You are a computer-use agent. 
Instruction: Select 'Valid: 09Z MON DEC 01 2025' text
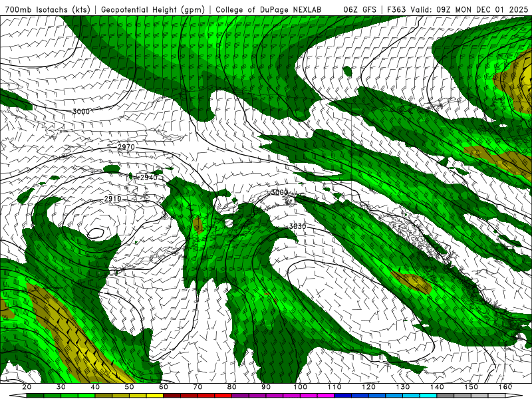pyautogui.click(x=469, y=9)
